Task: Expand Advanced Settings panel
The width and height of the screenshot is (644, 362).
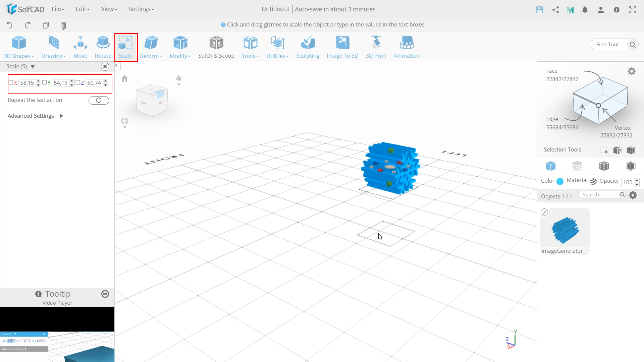Action: pyautogui.click(x=61, y=115)
